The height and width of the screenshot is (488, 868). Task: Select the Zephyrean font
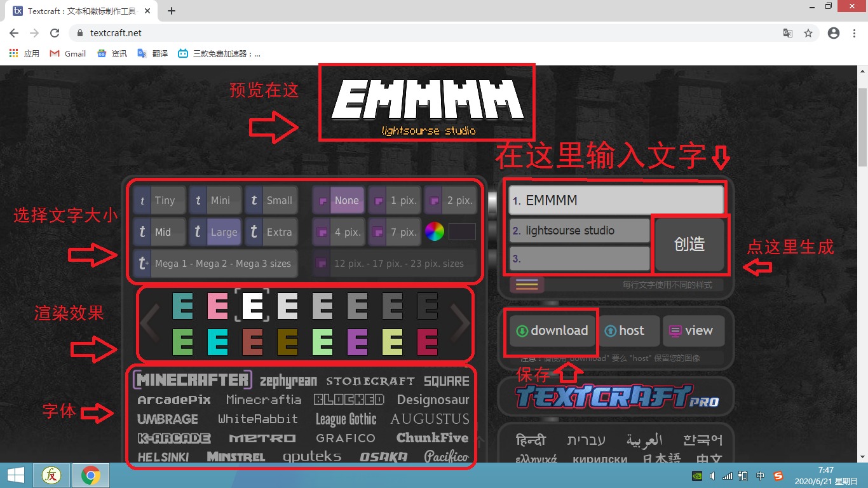click(x=288, y=381)
